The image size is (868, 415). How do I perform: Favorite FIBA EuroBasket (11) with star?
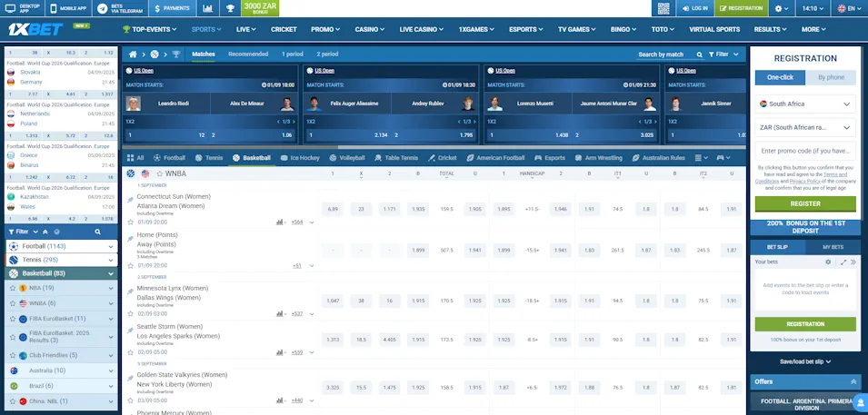[13, 319]
